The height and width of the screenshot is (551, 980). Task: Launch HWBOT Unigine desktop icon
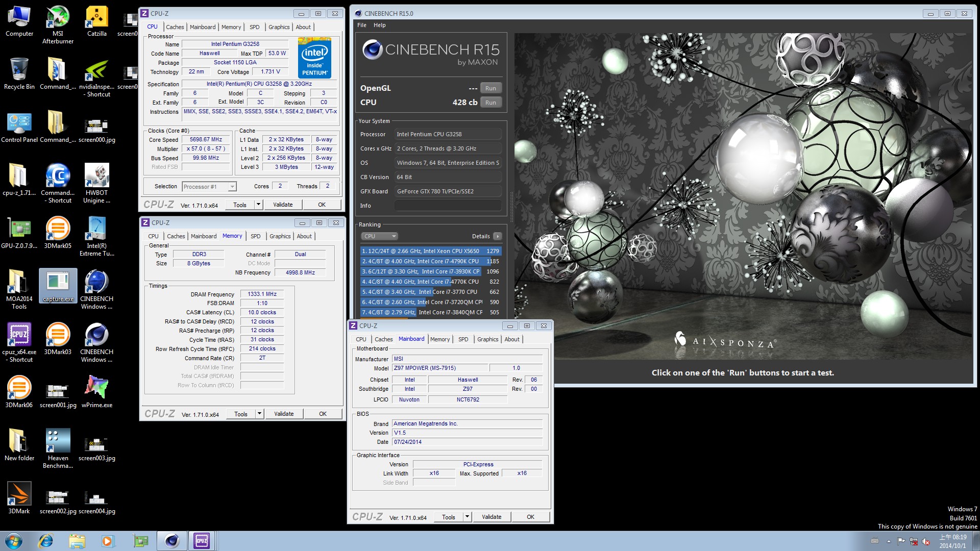[96, 183]
